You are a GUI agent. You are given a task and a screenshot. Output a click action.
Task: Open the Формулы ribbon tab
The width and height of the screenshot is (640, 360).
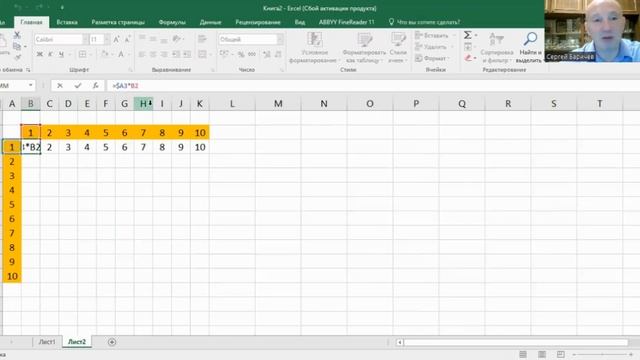172,22
